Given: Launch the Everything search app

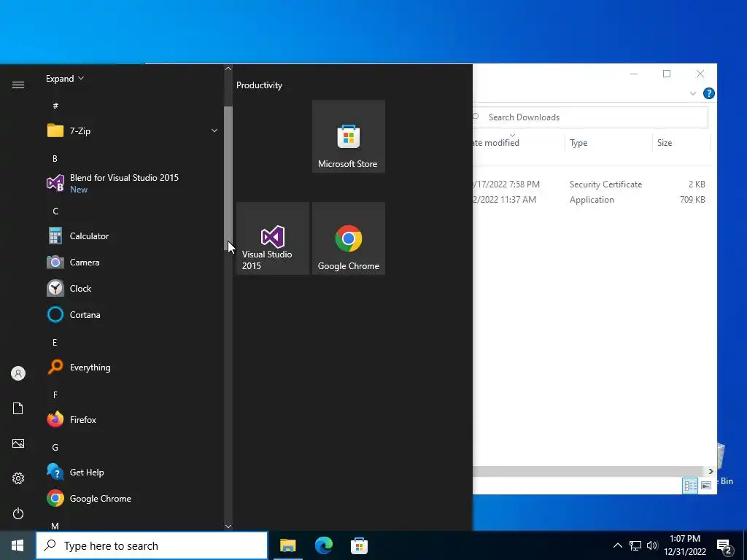Looking at the screenshot, I should [x=133, y=367].
